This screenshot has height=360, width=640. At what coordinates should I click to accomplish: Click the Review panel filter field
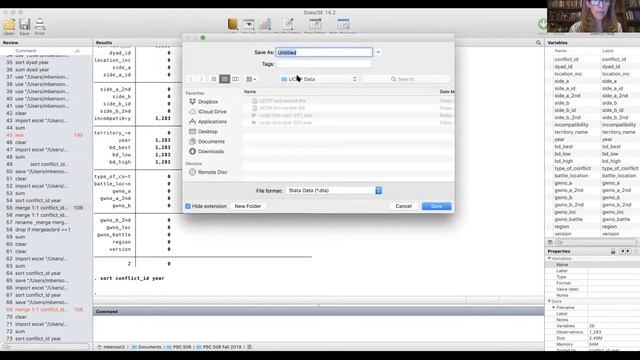(x=46, y=347)
